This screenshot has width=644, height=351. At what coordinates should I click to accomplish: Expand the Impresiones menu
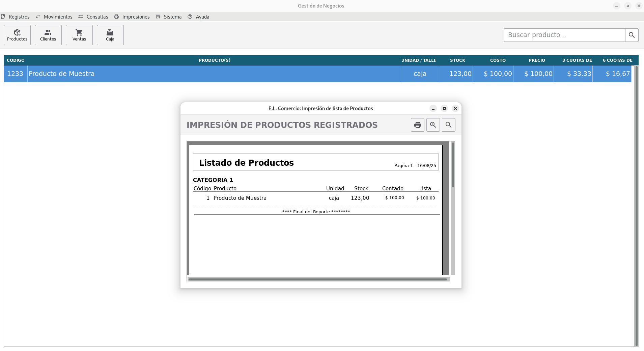pos(136,17)
